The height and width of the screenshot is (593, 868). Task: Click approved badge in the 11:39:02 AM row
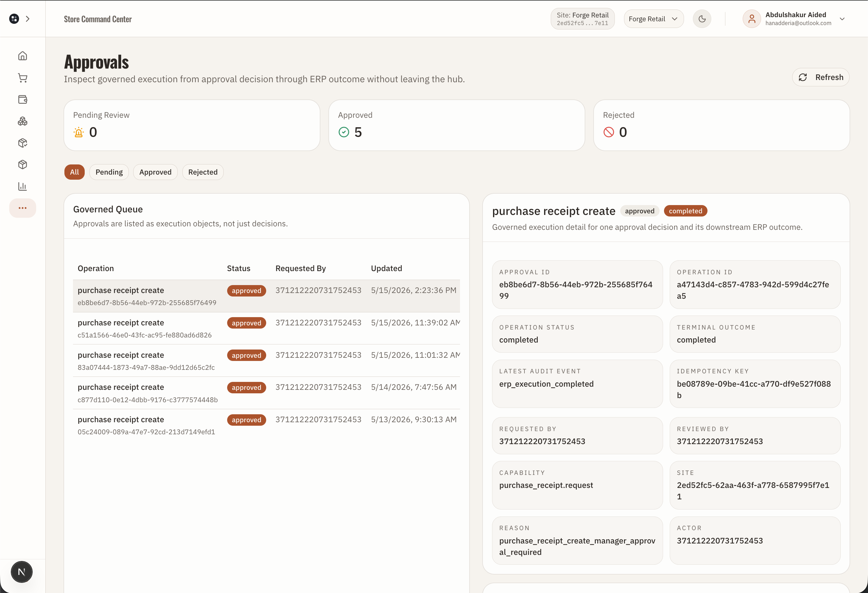(x=247, y=323)
